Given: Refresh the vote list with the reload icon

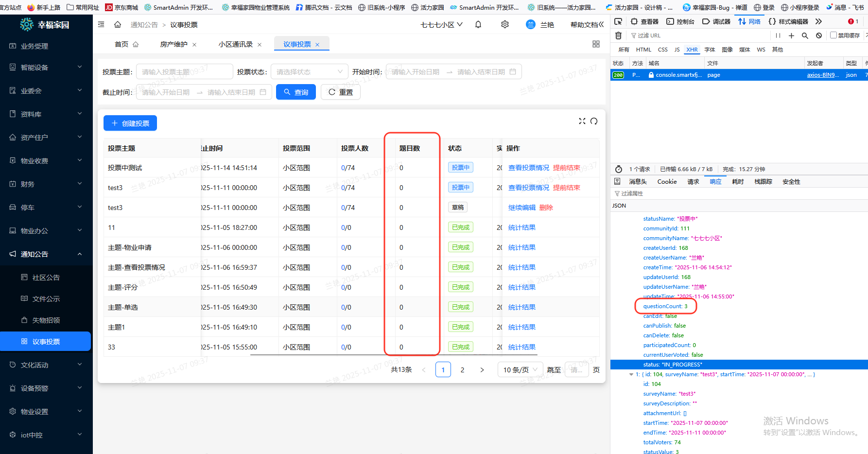Looking at the screenshot, I should (594, 121).
